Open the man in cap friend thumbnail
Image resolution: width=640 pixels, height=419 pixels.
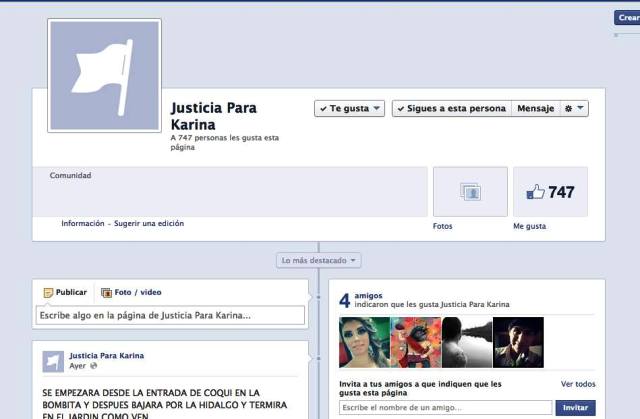point(518,342)
